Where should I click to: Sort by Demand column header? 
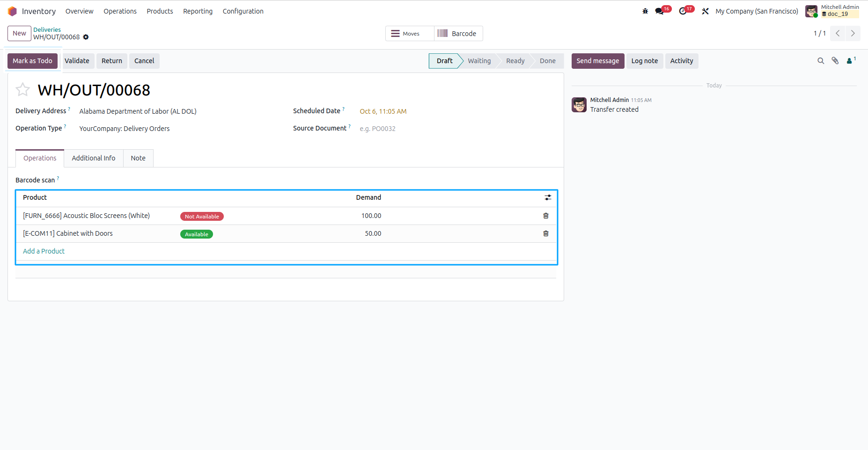point(368,197)
